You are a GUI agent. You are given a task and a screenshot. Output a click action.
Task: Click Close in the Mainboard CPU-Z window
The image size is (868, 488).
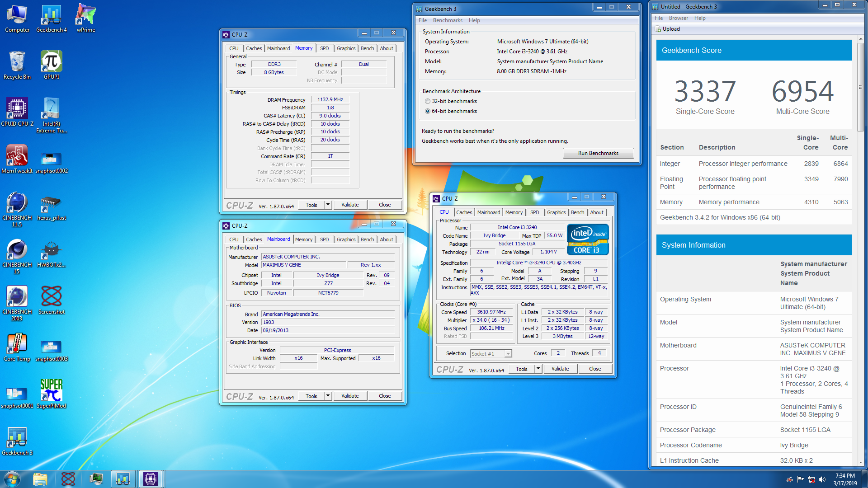pos(385,396)
